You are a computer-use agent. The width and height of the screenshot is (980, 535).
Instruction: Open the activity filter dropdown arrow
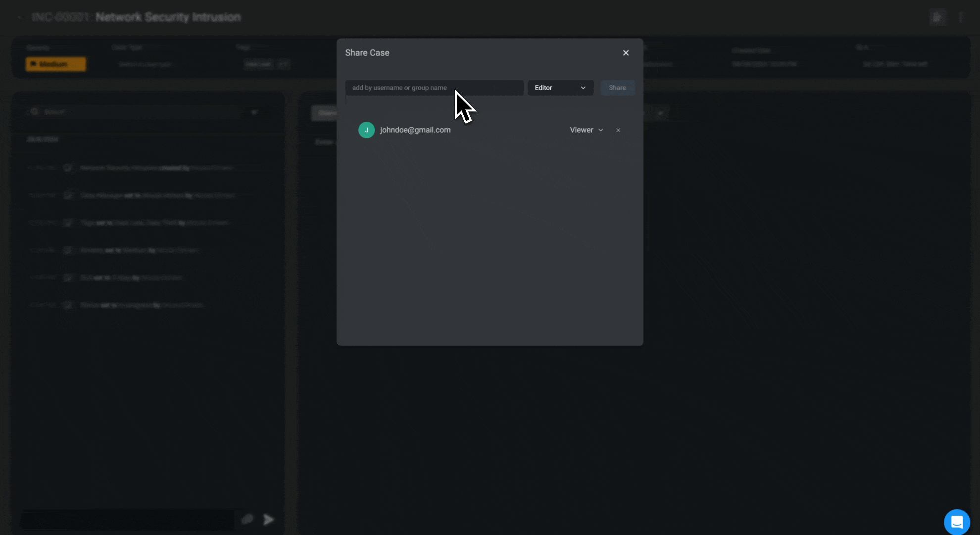(254, 112)
